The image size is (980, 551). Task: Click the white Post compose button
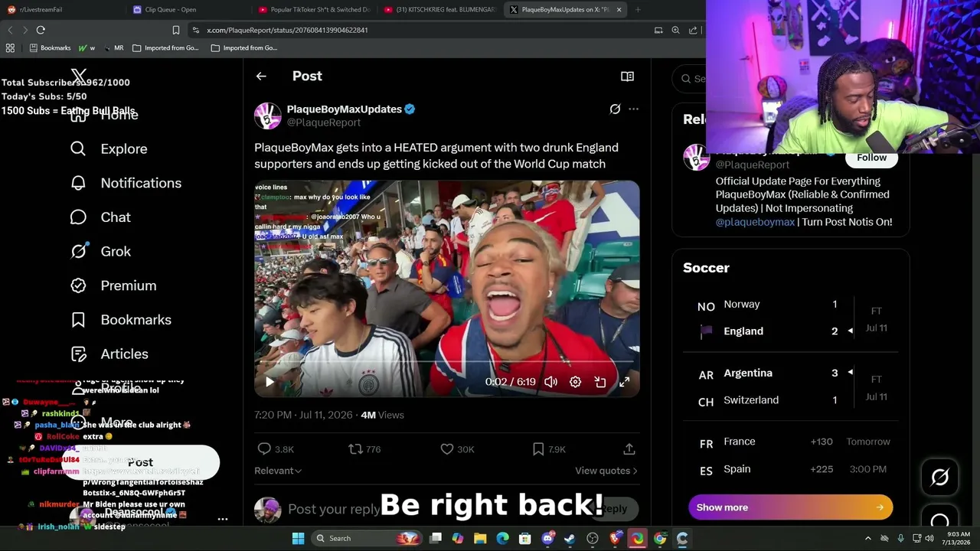141,462
